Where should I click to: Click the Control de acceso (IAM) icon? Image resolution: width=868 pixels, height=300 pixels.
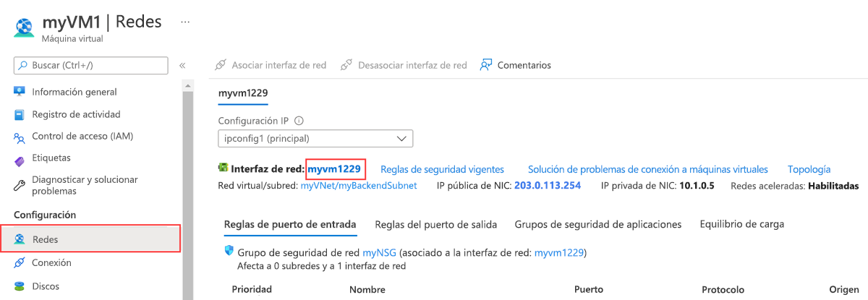(x=20, y=137)
